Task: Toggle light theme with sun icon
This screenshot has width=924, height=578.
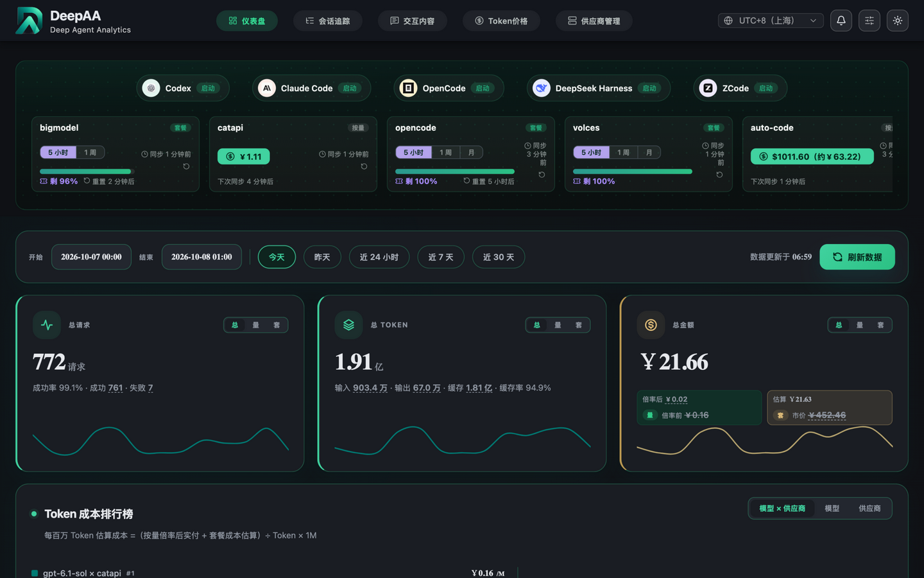Action: [x=898, y=21]
